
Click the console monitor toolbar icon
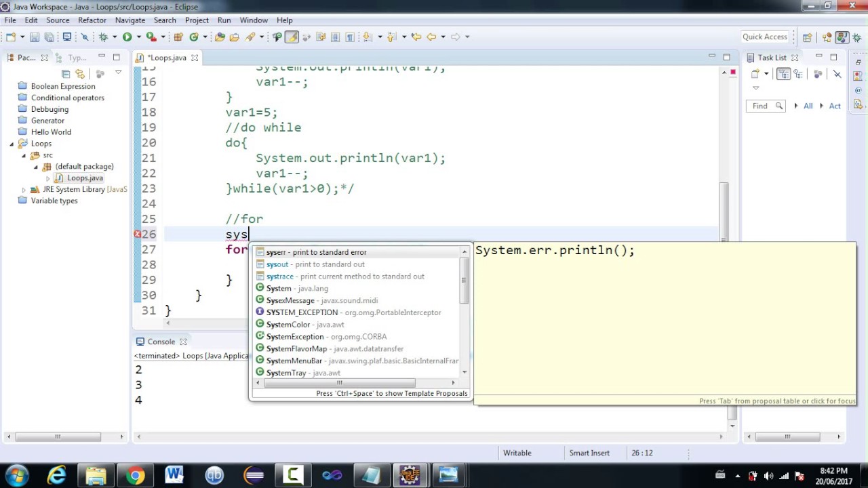[x=67, y=37]
